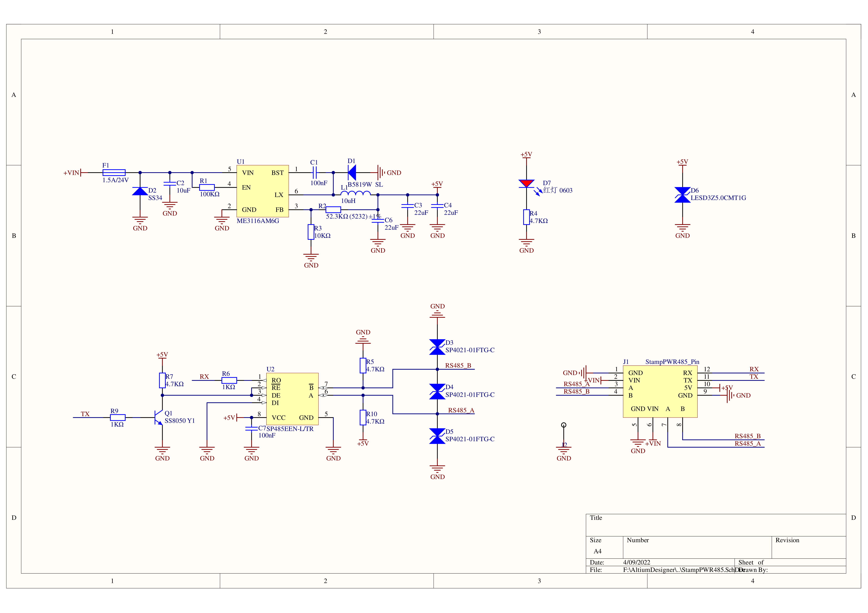Click the file path StampPWR485.SchDoc text
The image size is (868, 613).
(x=684, y=570)
